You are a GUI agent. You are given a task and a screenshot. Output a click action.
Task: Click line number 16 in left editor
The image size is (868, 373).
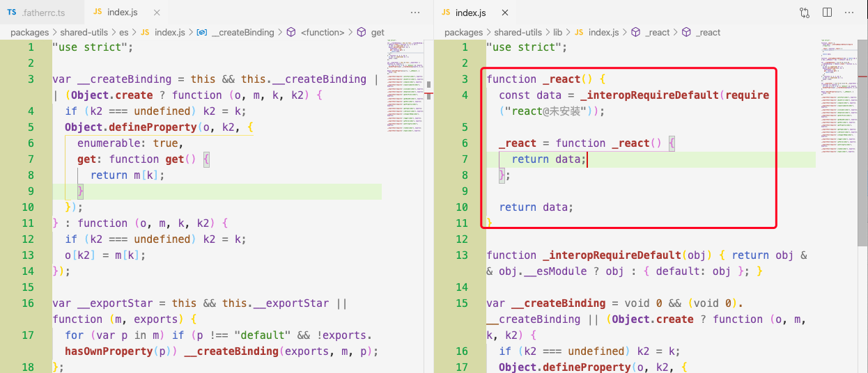tap(28, 303)
